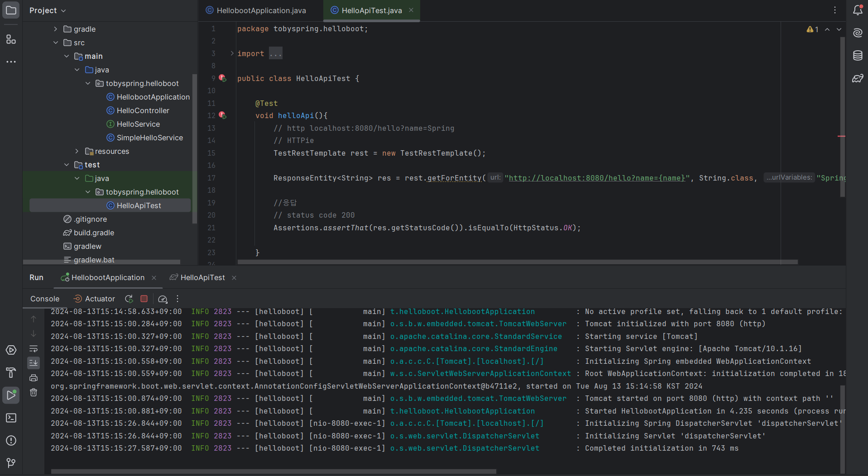868x476 pixels.
Task: Open editor tabs options menu
Action: tap(835, 10)
